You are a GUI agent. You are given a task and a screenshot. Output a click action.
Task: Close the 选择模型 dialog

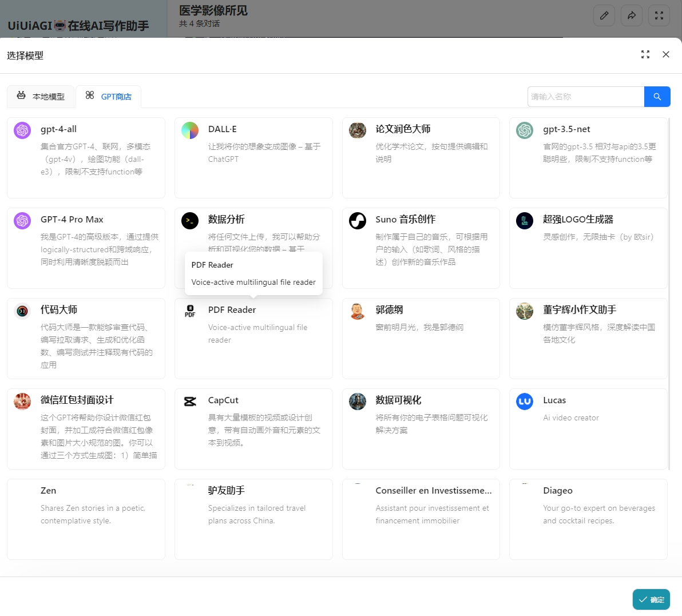pyautogui.click(x=666, y=54)
